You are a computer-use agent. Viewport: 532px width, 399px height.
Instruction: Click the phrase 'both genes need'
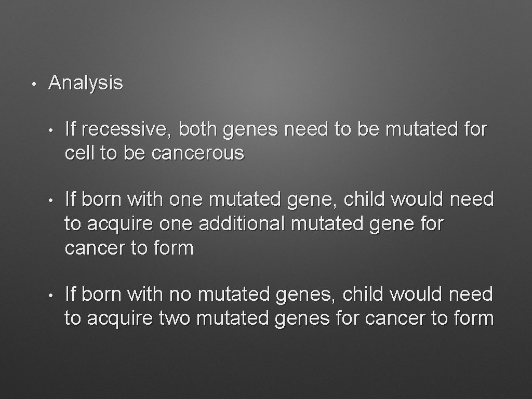253,129
